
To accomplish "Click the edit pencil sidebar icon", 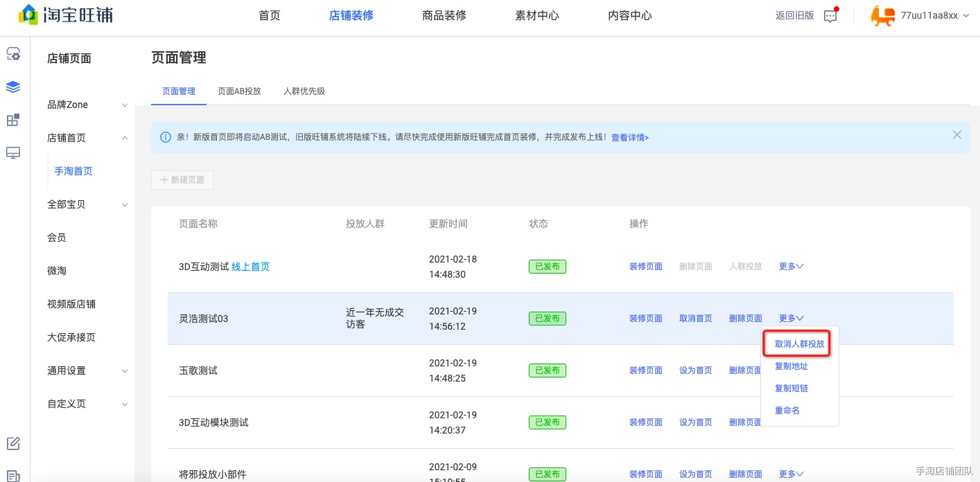I will click(x=13, y=444).
